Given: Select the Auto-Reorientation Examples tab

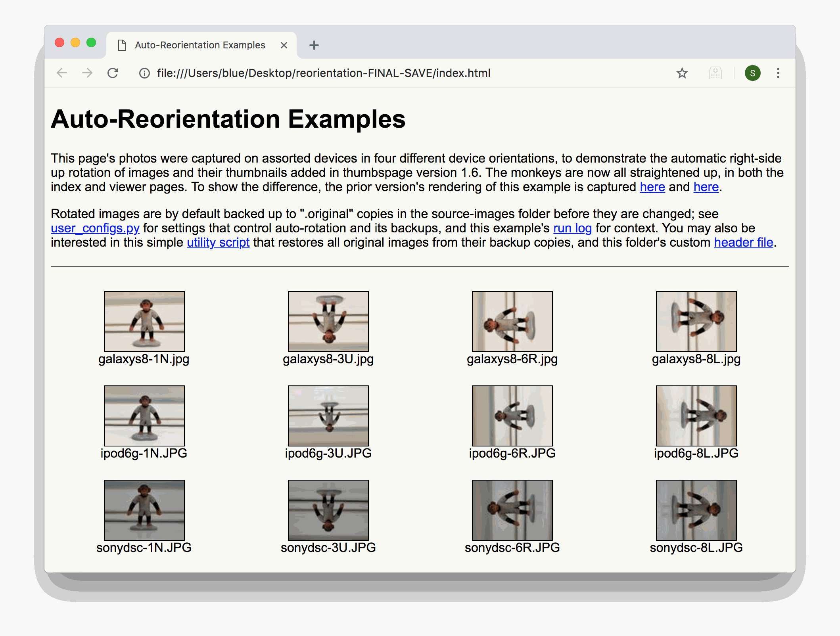Looking at the screenshot, I should (x=200, y=45).
